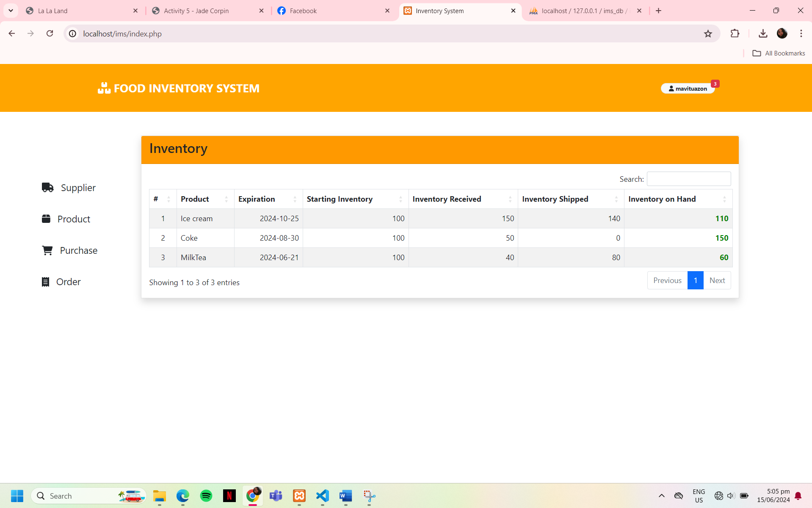Click the Order receipt icon in sidebar
This screenshot has height=508, width=812.
(45, 282)
